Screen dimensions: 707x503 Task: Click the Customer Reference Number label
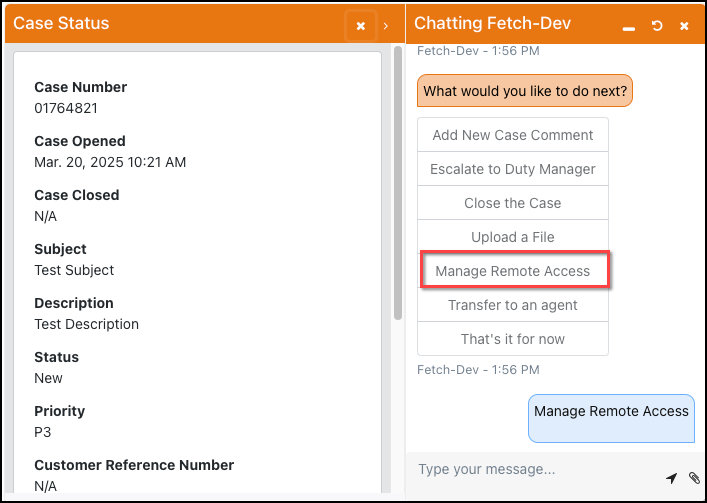(x=134, y=465)
